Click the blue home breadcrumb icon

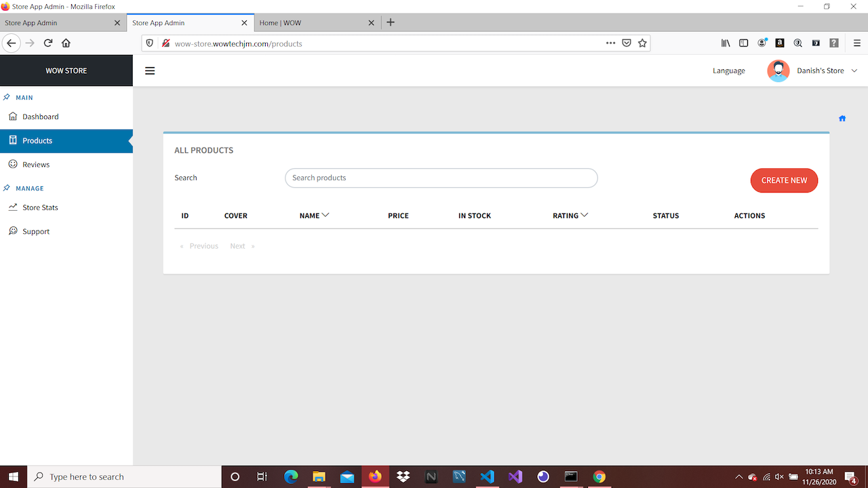pyautogui.click(x=842, y=119)
